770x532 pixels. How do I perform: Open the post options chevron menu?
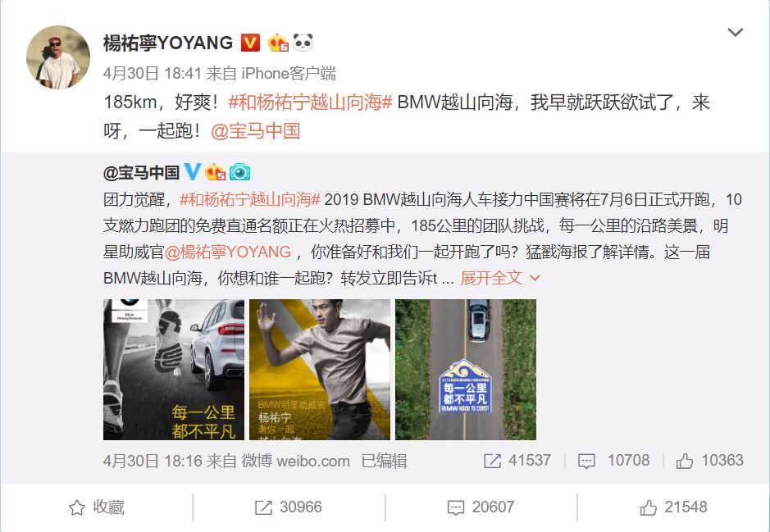(735, 33)
